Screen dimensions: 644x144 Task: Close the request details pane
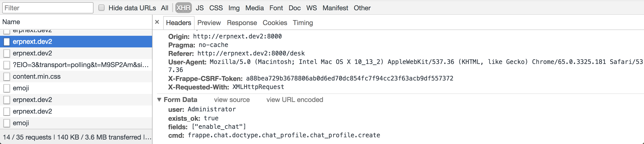(x=157, y=22)
